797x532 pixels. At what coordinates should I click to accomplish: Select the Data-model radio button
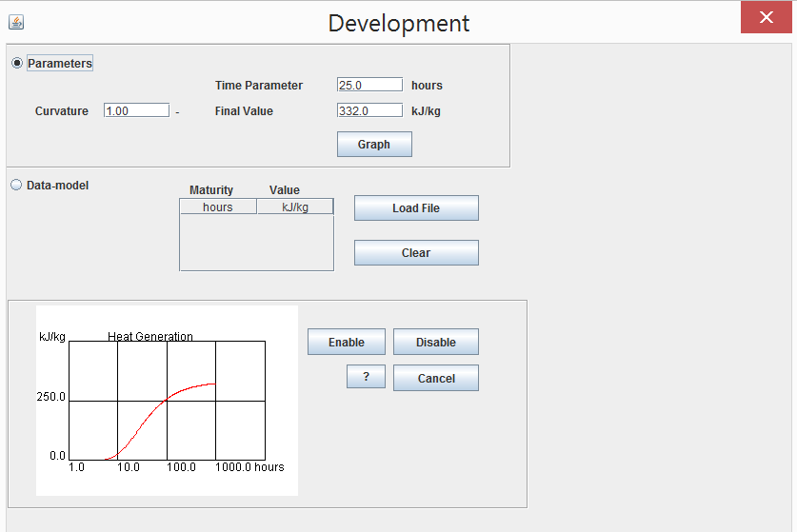[x=17, y=185]
